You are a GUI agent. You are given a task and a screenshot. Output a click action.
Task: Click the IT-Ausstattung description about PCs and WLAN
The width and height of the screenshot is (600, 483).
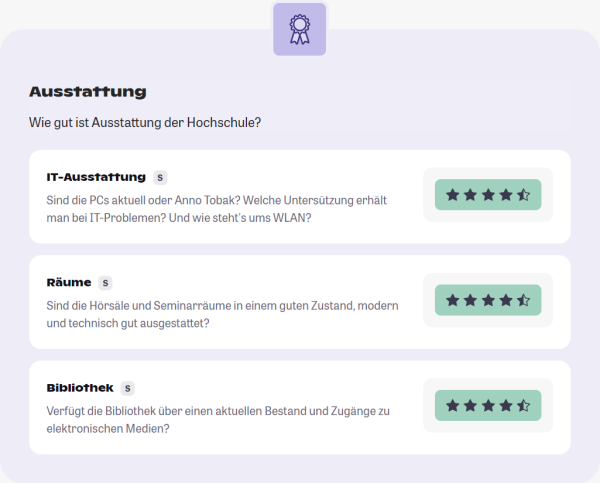point(216,209)
